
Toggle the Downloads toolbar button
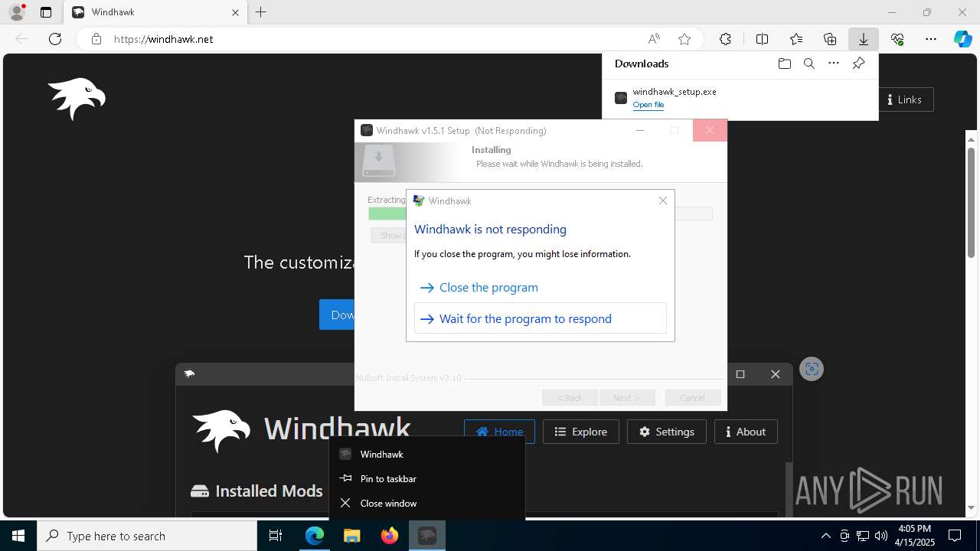(x=864, y=39)
